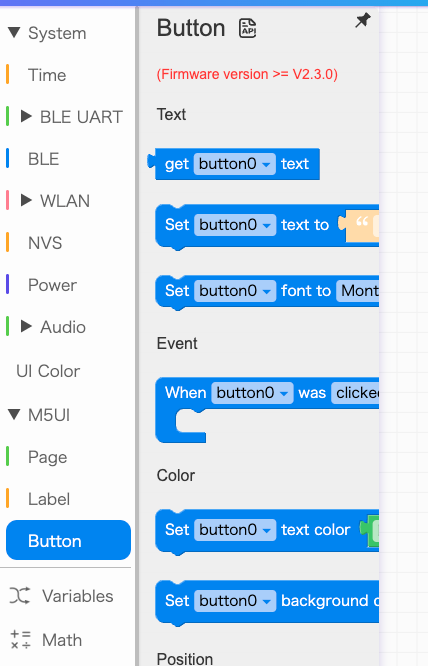Image resolution: width=428 pixels, height=666 pixels.
Task: Pin the Button flyout panel
Action: pos(363,20)
